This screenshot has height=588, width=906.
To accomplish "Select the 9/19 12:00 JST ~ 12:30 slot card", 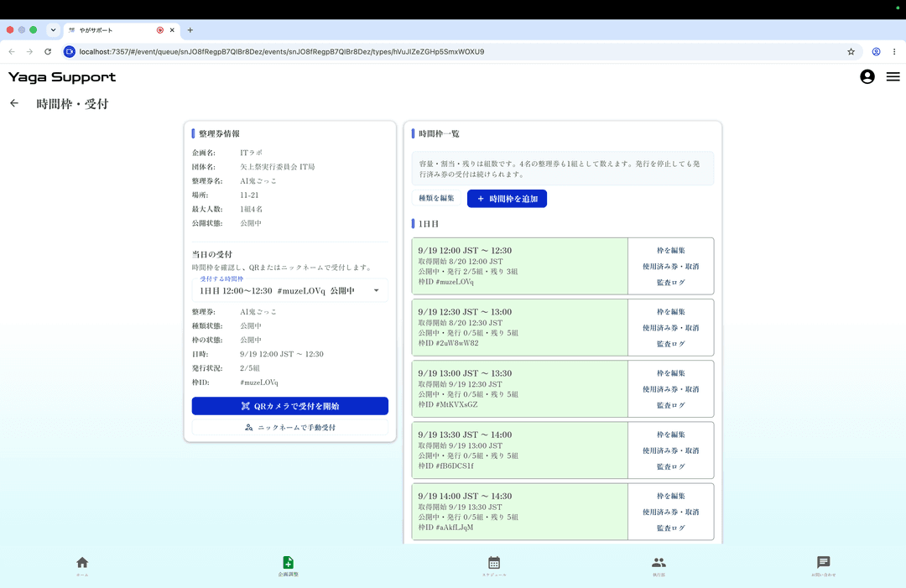I will point(519,266).
